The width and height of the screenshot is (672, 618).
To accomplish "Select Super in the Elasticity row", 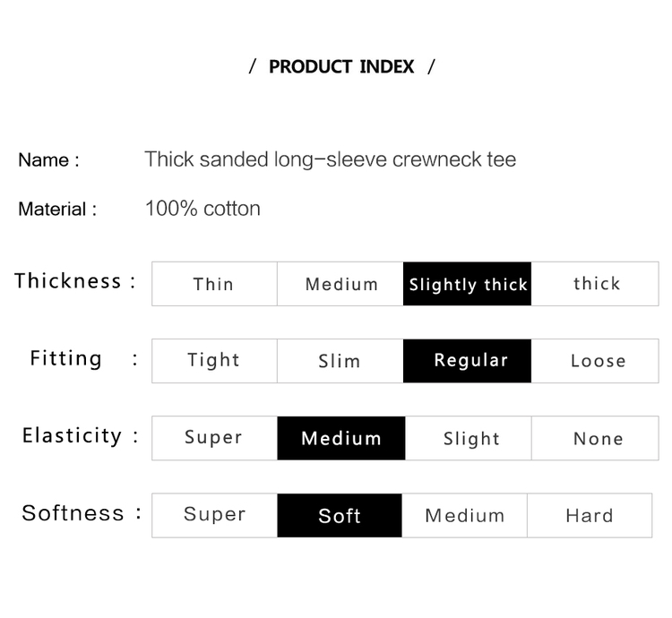I will pos(214,438).
